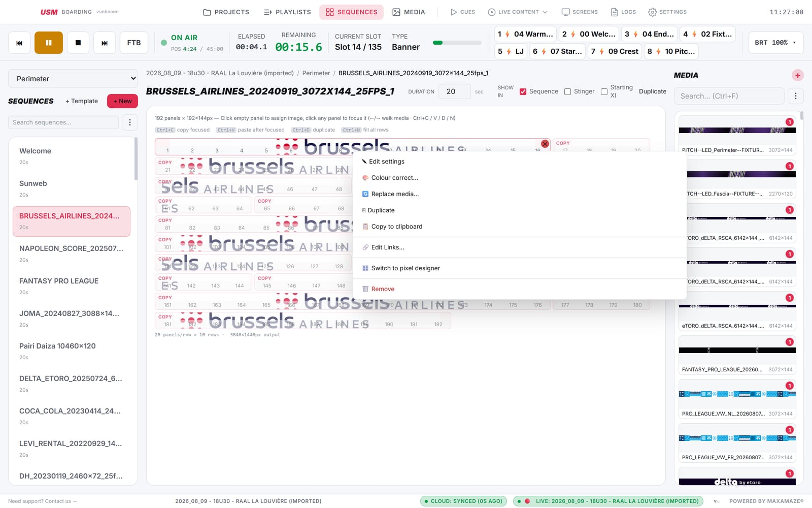The height and width of the screenshot is (508, 812).
Task: Trigger cue 8 10 Pitc...
Action: click(671, 51)
